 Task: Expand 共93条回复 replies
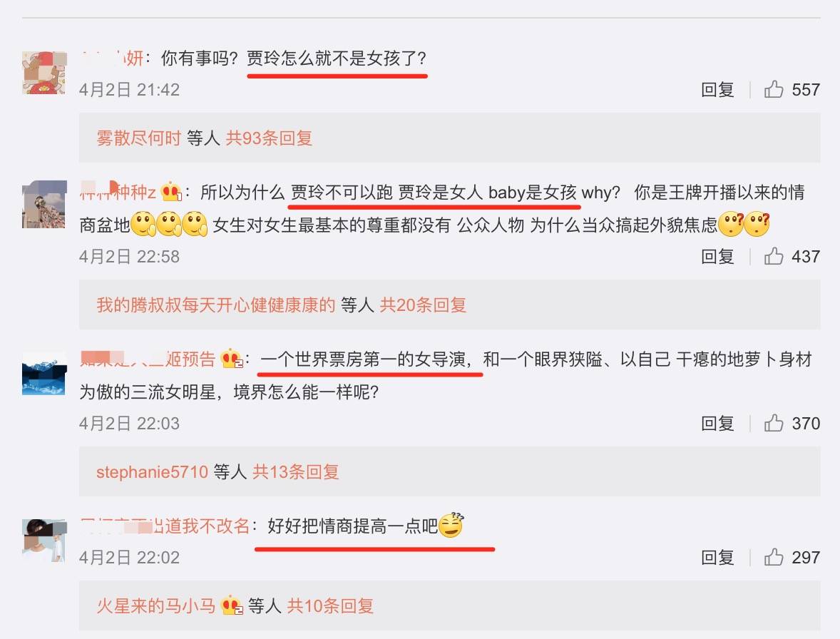tap(269, 138)
